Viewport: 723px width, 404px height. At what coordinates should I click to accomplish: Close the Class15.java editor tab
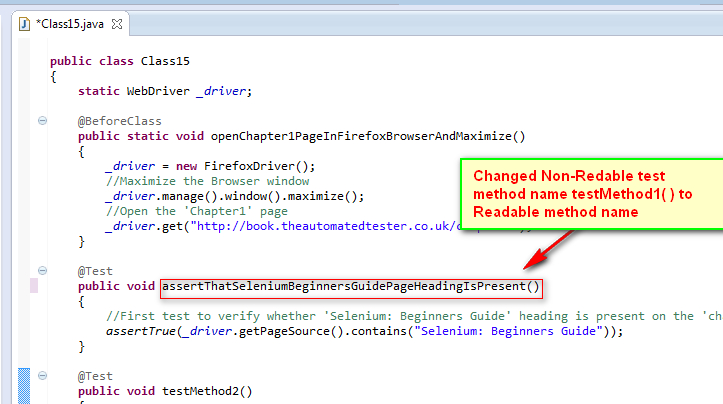(x=117, y=24)
